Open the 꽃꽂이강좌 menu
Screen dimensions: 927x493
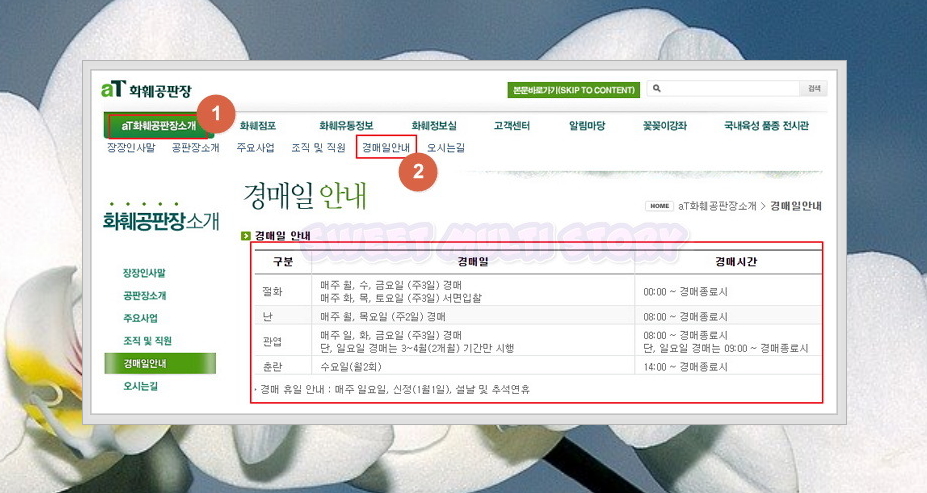(x=665, y=126)
